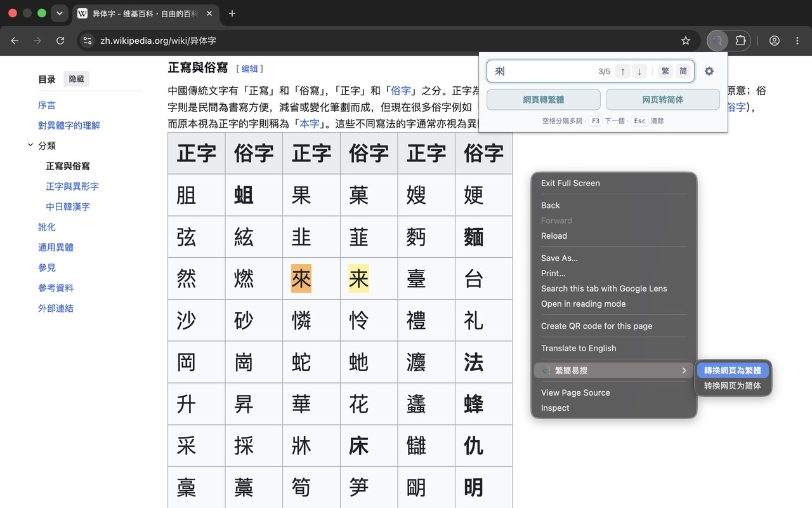Go back with the browser back arrow
812x508 pixels.
[x=15, y=41]
